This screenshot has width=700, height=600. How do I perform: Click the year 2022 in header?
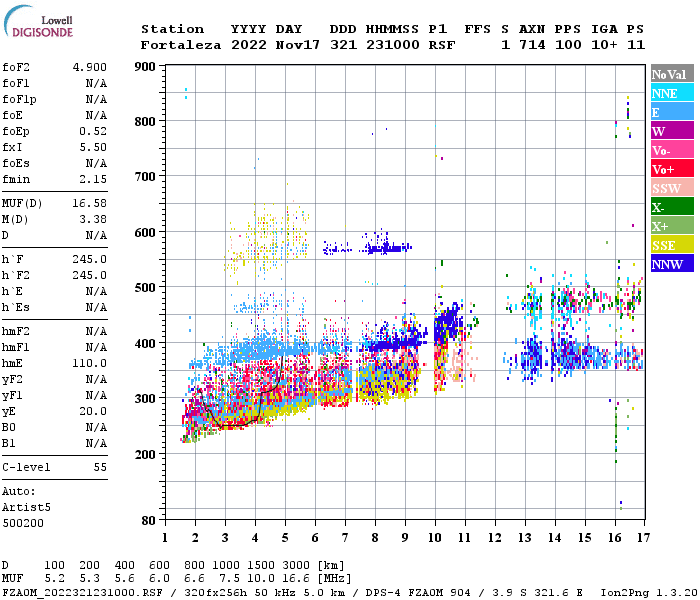point(249,45)
